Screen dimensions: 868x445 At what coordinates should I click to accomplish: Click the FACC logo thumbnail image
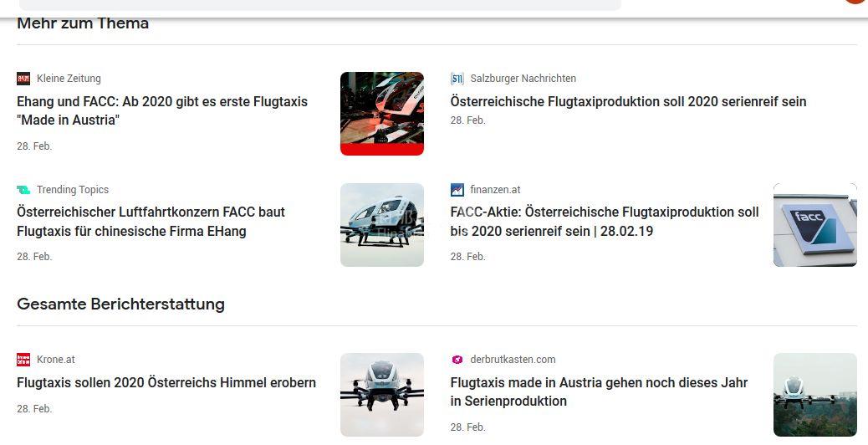pos(814,225)
